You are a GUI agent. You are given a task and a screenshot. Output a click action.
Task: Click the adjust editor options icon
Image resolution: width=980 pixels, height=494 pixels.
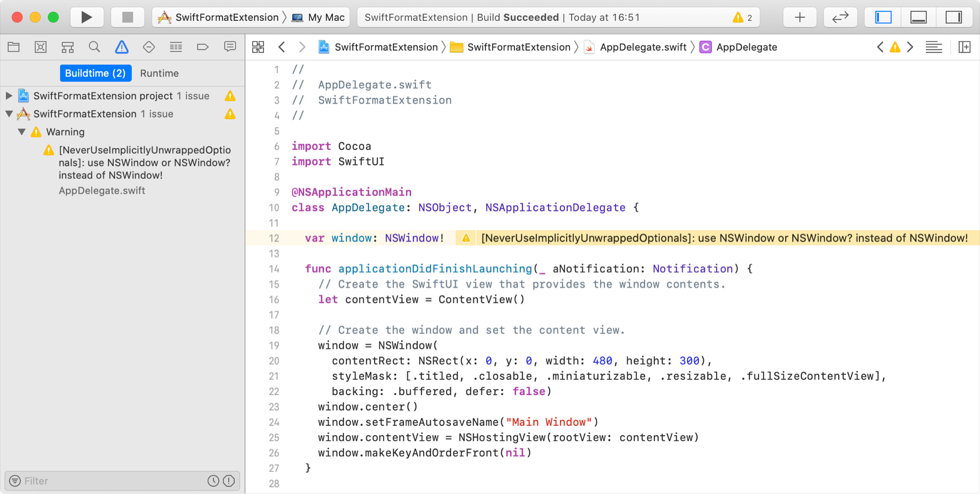point(934,47)
